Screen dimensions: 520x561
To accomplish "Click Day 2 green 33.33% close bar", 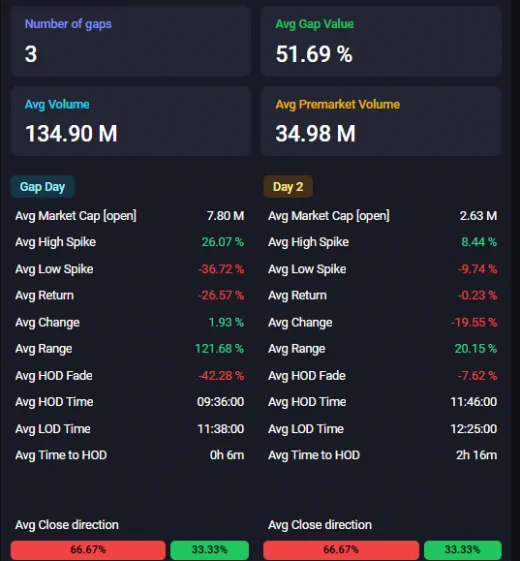I will (x=463, y=550).
